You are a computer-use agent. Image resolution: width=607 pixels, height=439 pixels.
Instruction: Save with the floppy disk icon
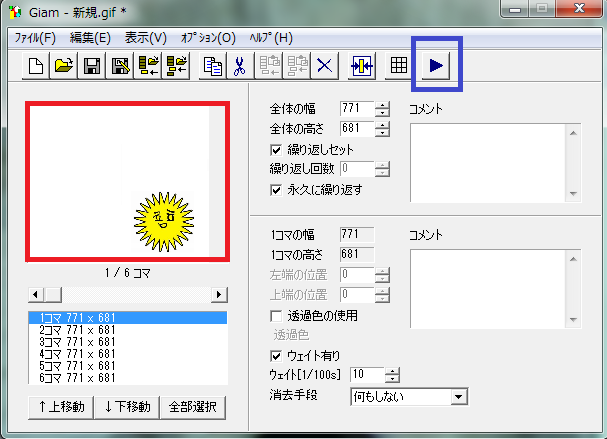click(91, 65)
